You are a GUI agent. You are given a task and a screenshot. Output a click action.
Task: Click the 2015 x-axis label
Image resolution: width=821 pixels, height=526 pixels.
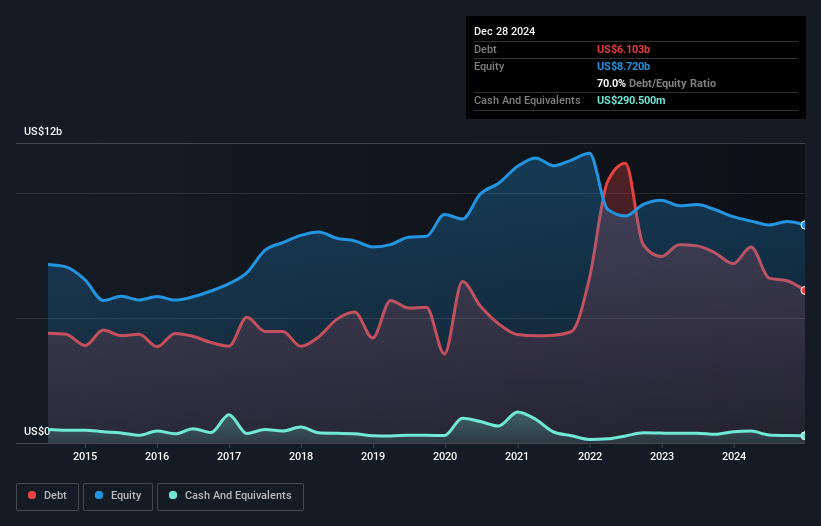[85, 456]
